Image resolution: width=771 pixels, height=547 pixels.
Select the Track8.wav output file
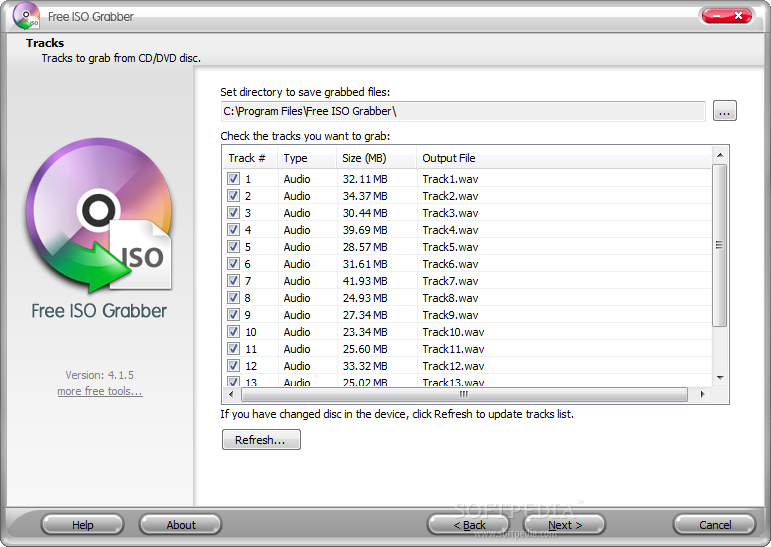tap(450, 298)
